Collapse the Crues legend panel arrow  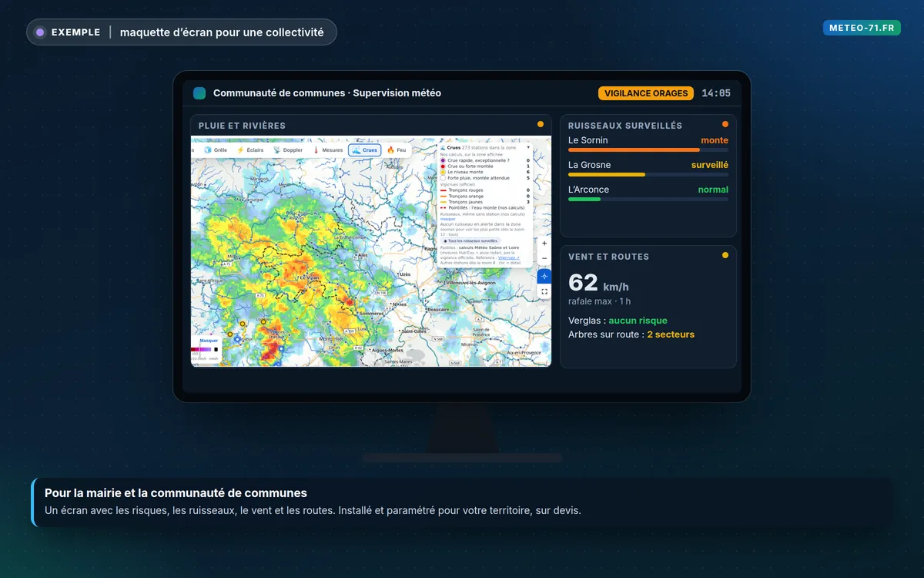point(528,147)
